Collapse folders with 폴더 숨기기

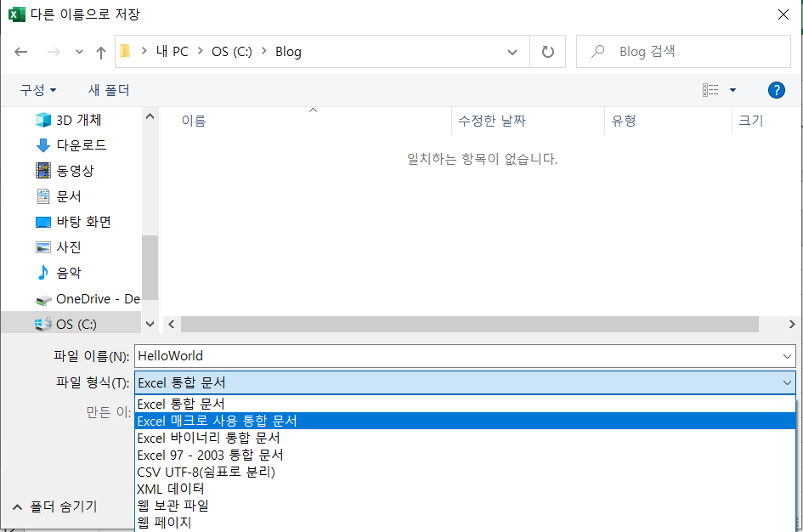(54, 507)
